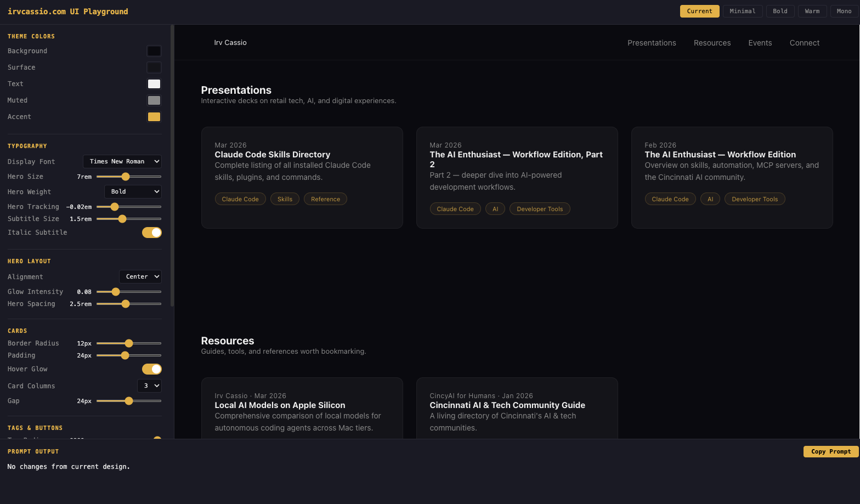The height and width of the screenshot is (504, 860).
Task: Open the Workflow Edition, Part 2 card
Action: [517, 178]
